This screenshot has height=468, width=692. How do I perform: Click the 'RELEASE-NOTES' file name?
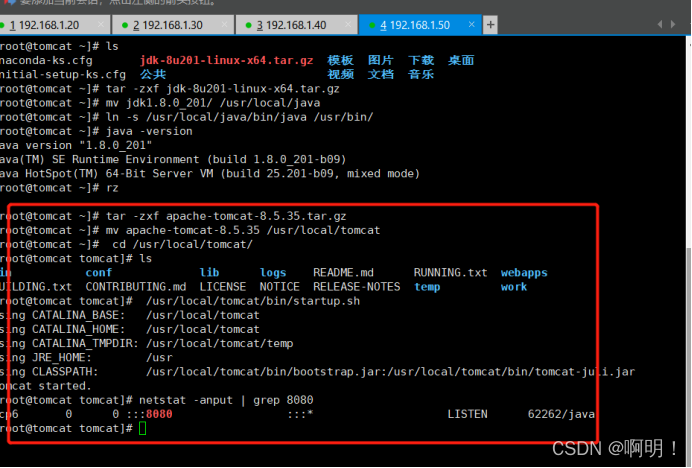(357, 287)
